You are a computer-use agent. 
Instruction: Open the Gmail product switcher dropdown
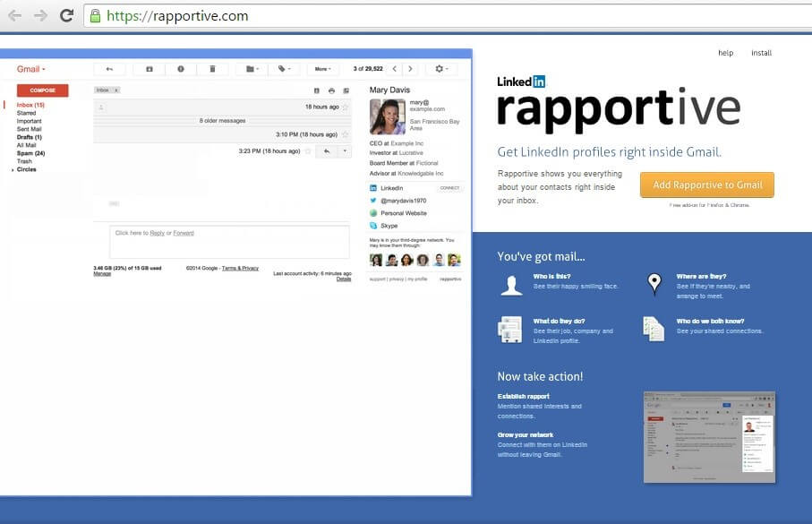pyautogui.click(x=31, y=69)
